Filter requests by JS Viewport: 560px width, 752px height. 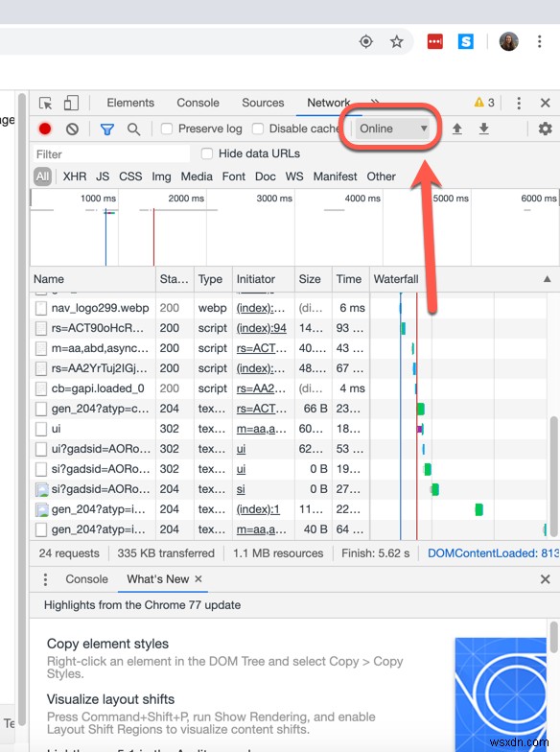103,176
